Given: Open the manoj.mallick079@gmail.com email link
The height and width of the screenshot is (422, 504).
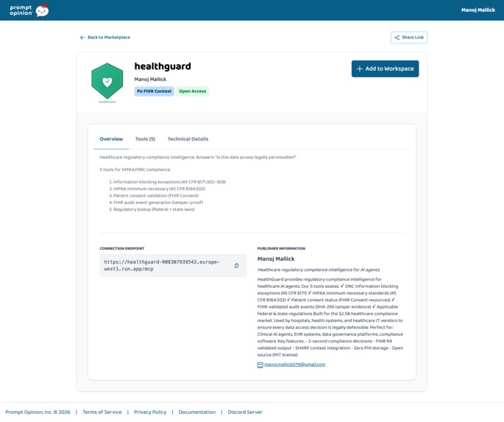Looking at the screenshot, I should (x=294, y=365).
